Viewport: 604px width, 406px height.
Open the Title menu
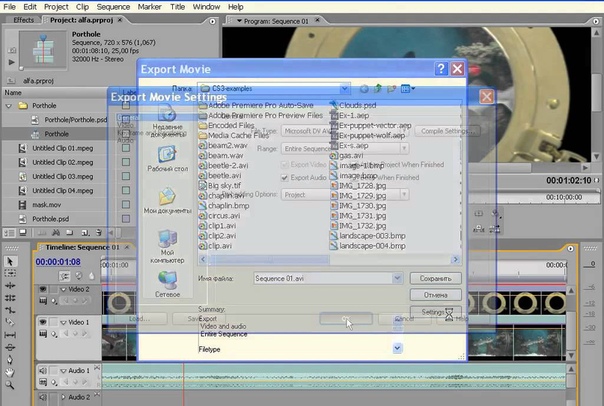(x=178, y=7)
